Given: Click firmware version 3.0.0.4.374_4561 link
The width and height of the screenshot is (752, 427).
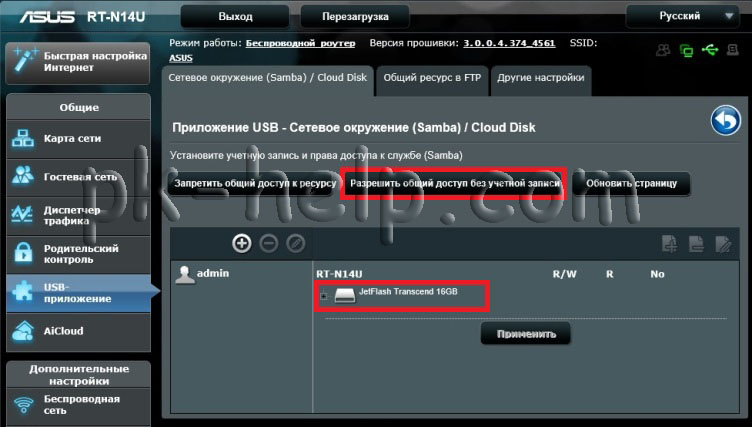Looking at the screenshot, I should coord(509,43).
